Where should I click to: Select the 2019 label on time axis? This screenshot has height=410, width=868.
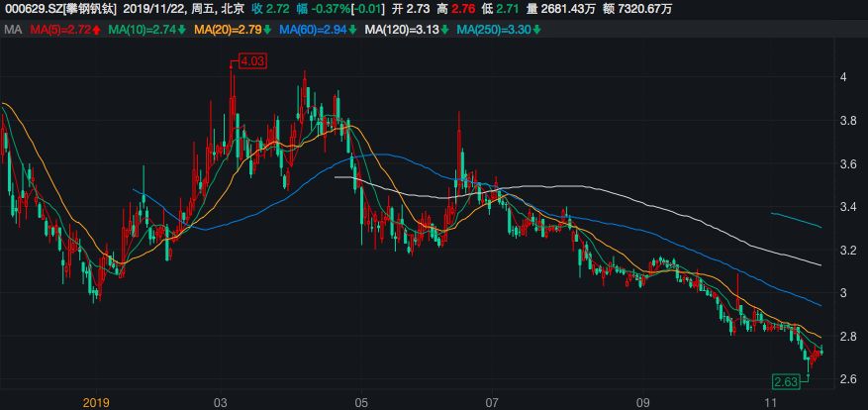(95, 402)
